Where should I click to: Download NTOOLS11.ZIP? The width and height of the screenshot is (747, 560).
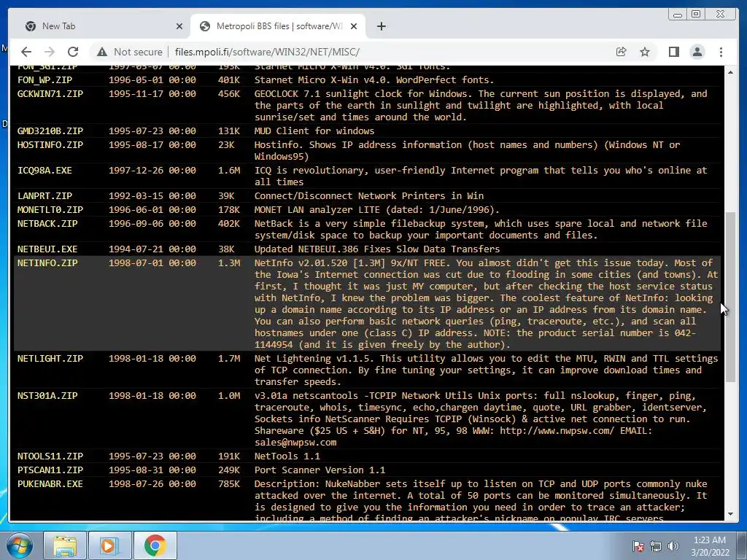click(50, 456)
